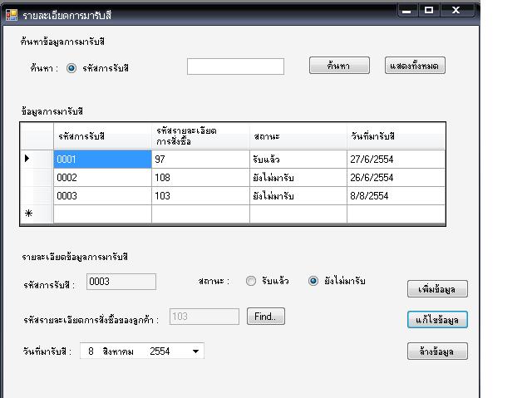
Task: Select cell 0002 in the grid
Action: pos(102,178)
